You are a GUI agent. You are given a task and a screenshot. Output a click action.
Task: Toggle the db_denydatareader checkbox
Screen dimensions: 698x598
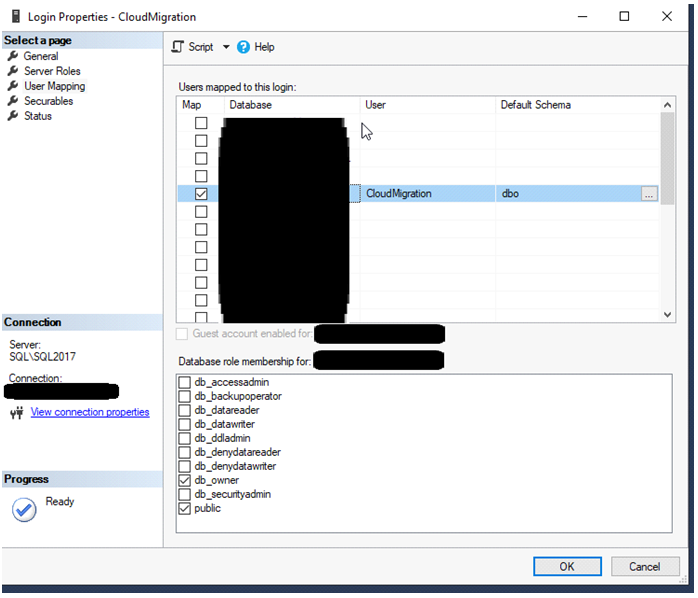tap(184, 452)
